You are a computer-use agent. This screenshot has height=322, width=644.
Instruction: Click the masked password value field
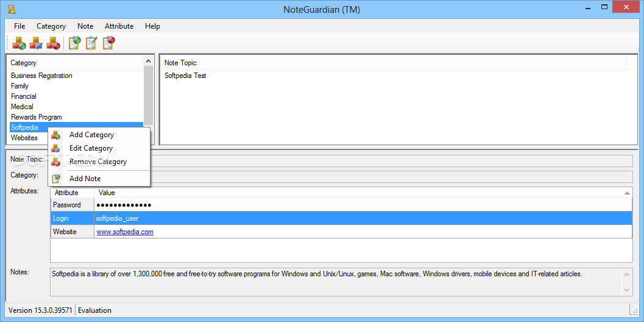tap(363, 205)
